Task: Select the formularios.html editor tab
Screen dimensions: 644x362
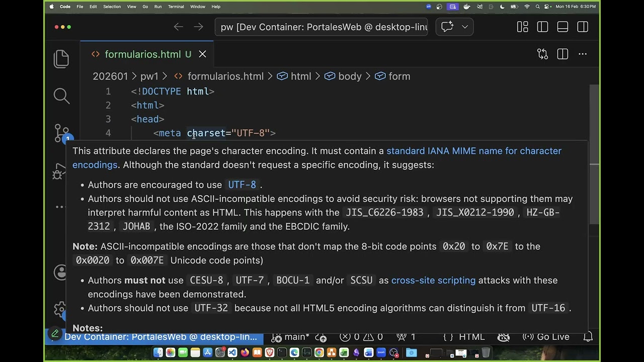Action: (148, 54)
